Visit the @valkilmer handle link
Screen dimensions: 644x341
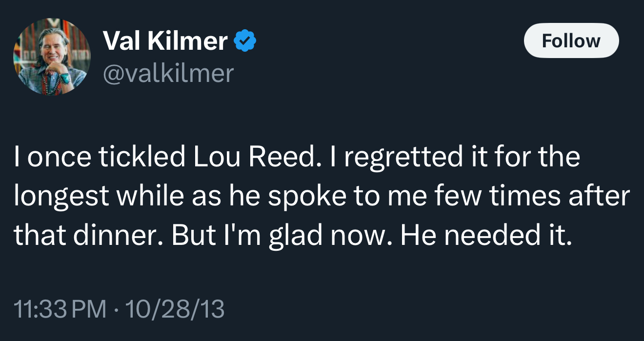click(168, 73)
